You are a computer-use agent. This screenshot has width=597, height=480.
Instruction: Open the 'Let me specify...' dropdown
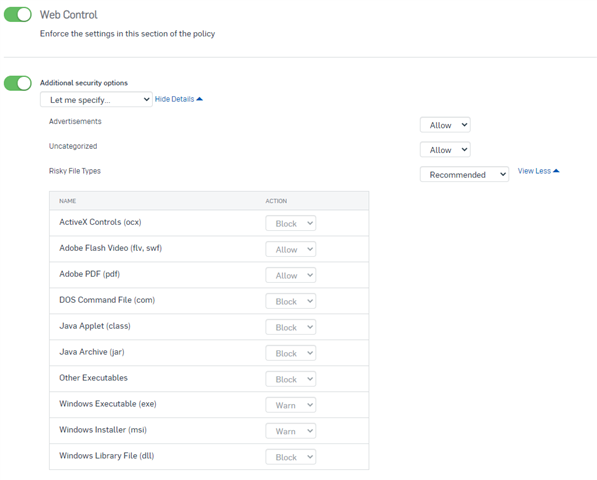pos(96,99)
